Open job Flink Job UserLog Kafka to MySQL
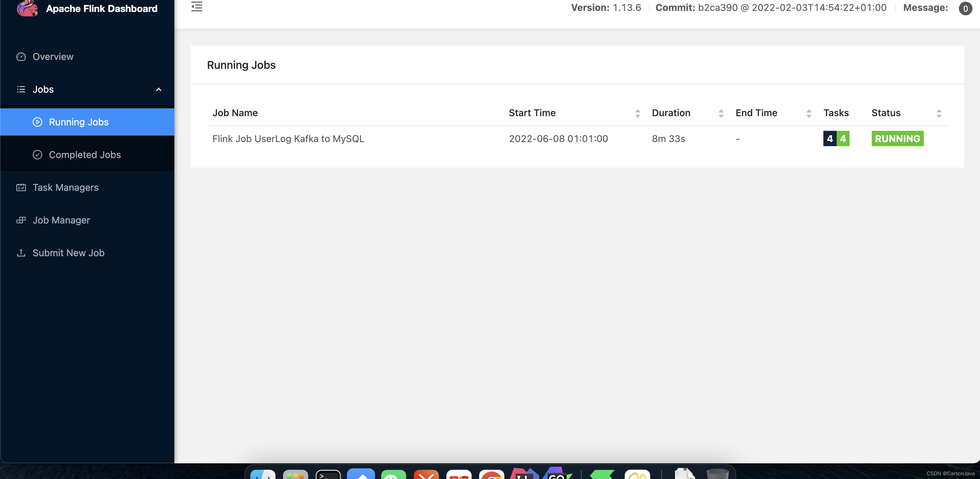This screenshot has height=479, width=980. (288, 139)
